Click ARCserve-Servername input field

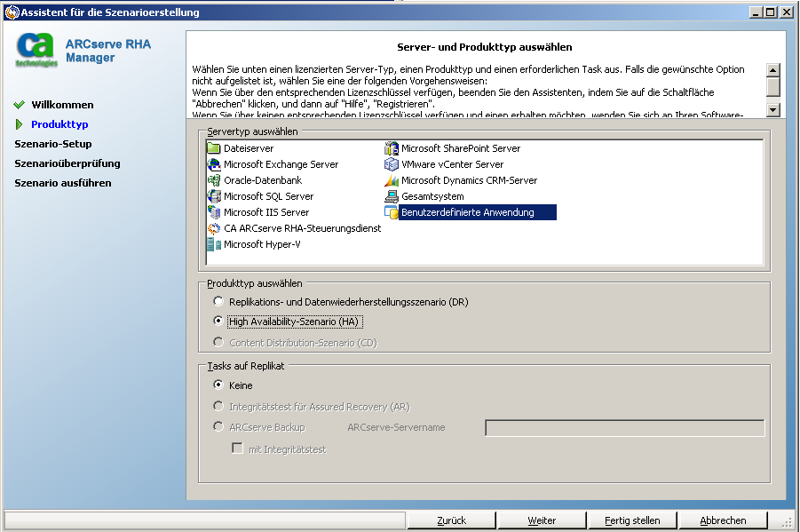pos(624,428)
